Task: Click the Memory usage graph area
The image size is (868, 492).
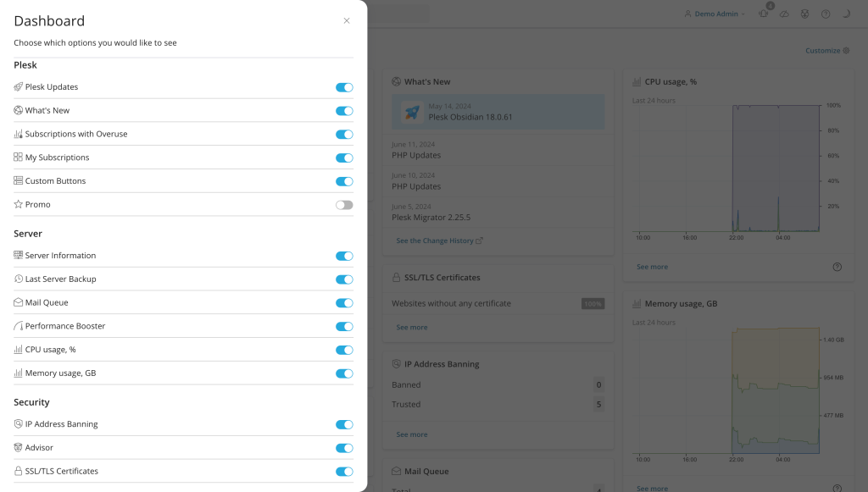Action: click(x=728, y=391)
